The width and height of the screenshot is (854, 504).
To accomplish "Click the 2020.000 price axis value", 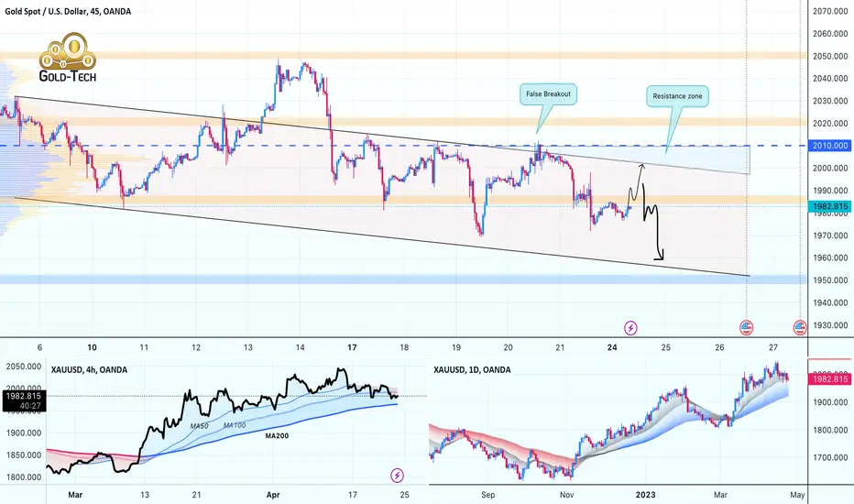I will click(x=830, y=123).
